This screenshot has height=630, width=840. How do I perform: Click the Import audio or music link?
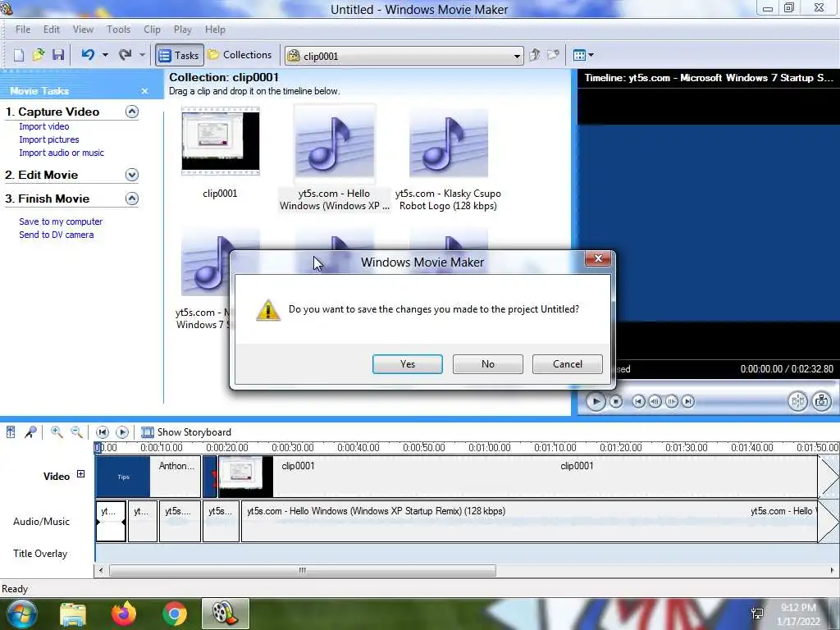(x=62, y=153)
